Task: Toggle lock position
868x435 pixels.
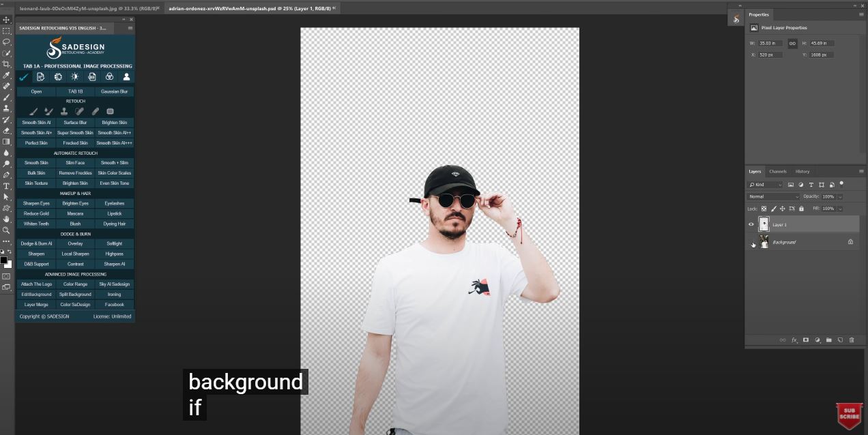Action: (783, 209)
